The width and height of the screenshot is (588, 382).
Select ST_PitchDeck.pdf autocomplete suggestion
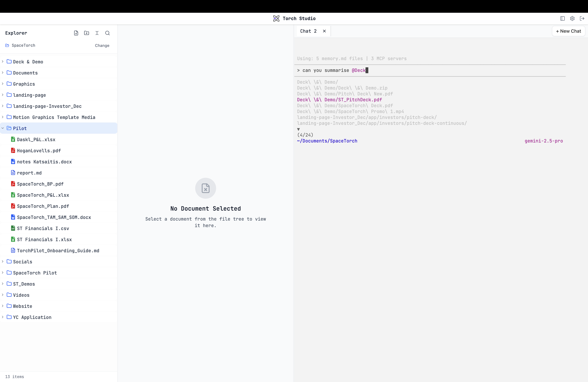tap(339, 100)
